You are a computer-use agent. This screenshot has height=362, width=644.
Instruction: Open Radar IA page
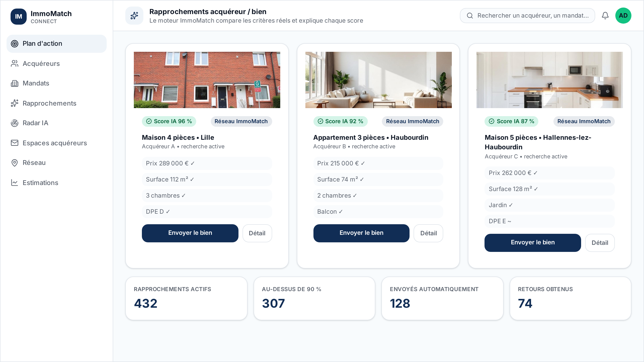coord(57,123)
